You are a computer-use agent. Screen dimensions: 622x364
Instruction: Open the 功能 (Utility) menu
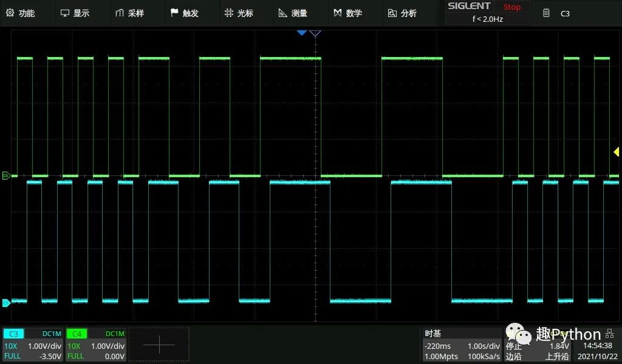(21, 13)
